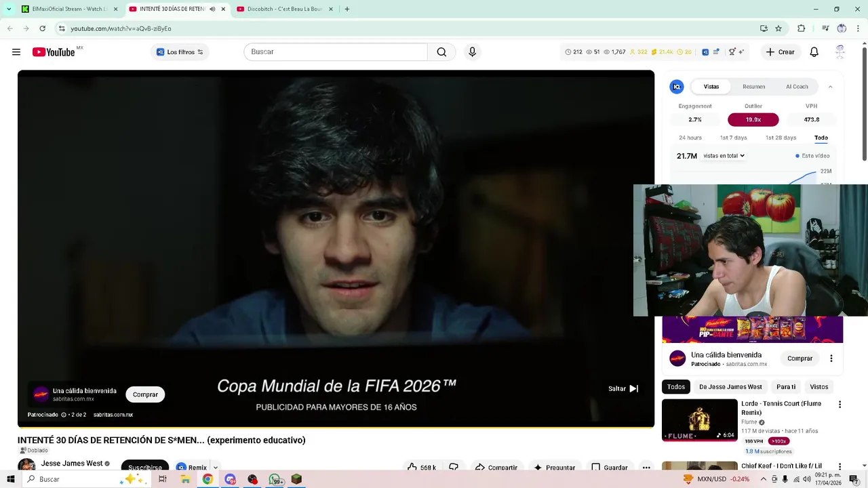
Task: Select the 1st 7 days range
Action: [733, 138]
